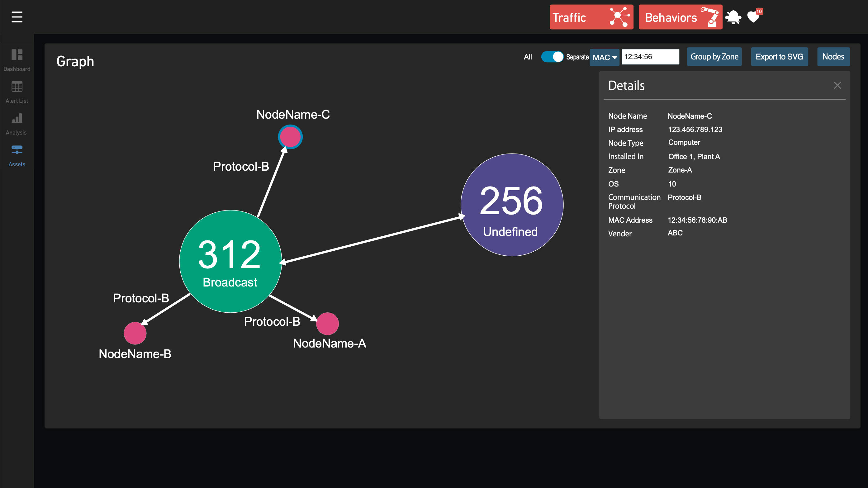The image size is (868, 488).
Task: Click the close Details panel button
Action: 837,85
